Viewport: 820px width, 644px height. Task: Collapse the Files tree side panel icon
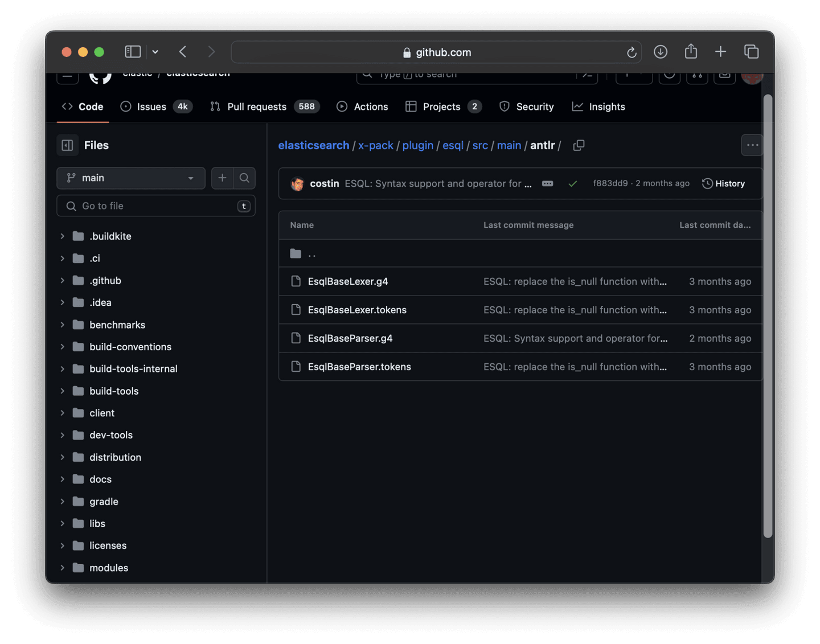67,145
